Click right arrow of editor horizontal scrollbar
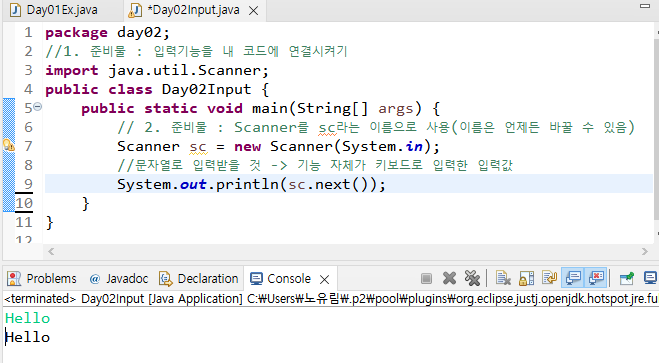The width and height of the screenshot is (659, 363). [x=645, y=252]
